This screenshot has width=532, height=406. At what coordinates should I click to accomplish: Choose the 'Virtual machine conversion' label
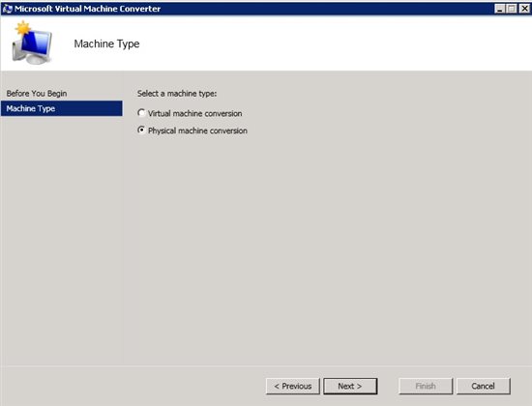pos(195,113)
